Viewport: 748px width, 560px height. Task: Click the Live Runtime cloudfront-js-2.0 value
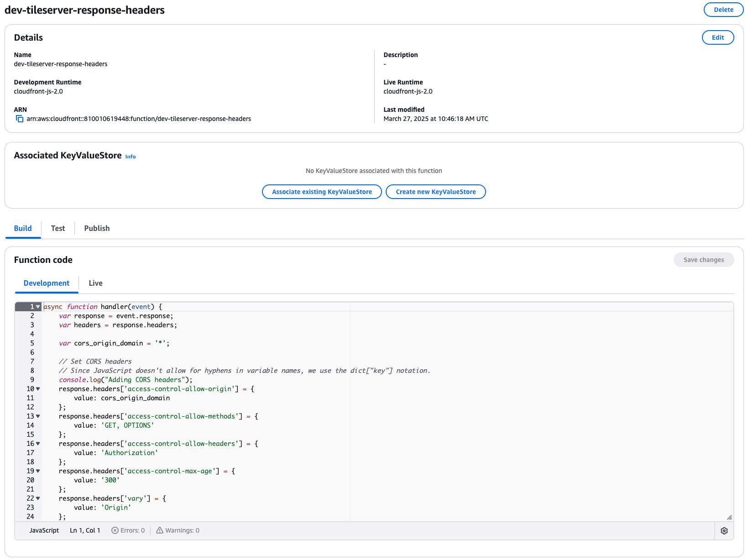pyautogui.click(x=408, y=91)
